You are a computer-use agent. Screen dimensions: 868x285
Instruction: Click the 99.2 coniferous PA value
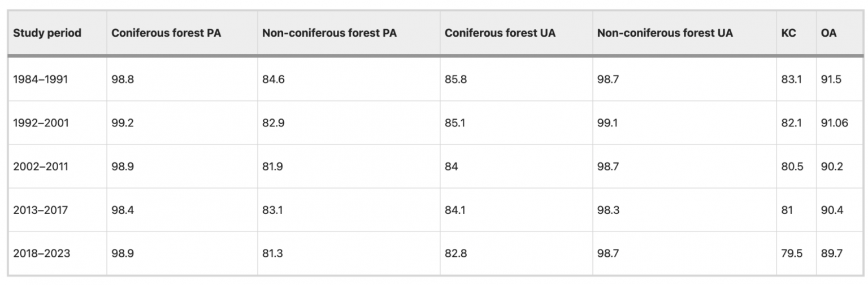point(123,122)
